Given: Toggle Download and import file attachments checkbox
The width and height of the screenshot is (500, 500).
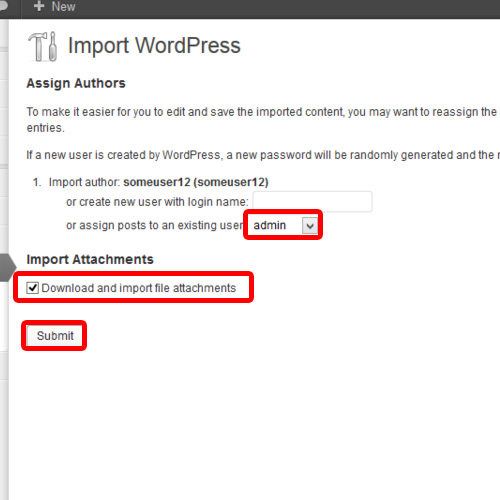Looking at the screenshot, I should [33, 287].
